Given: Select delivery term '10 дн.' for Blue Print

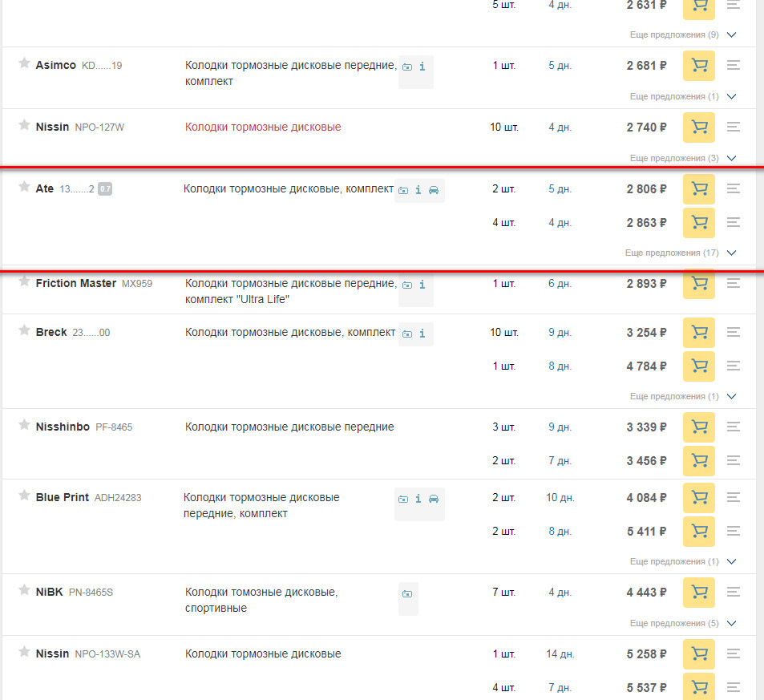Looking at the screenshot, I should click(x=560, y=498).
